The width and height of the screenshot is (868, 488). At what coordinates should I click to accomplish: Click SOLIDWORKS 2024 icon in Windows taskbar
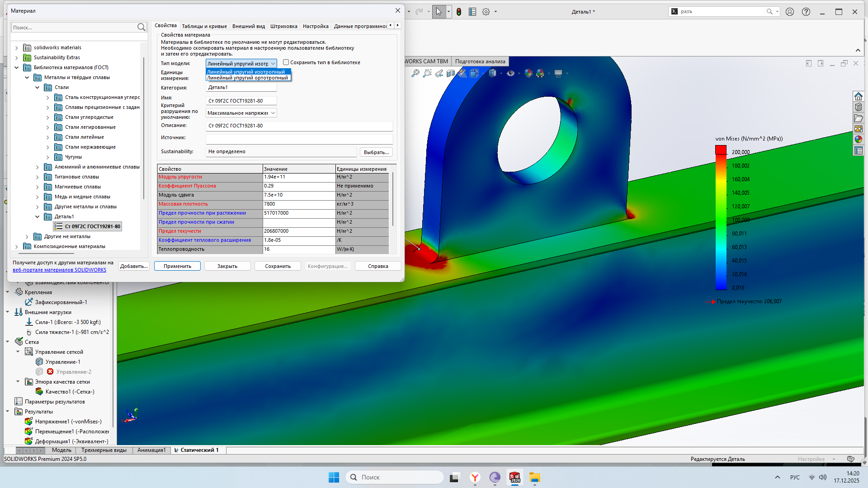coord(514,478)
